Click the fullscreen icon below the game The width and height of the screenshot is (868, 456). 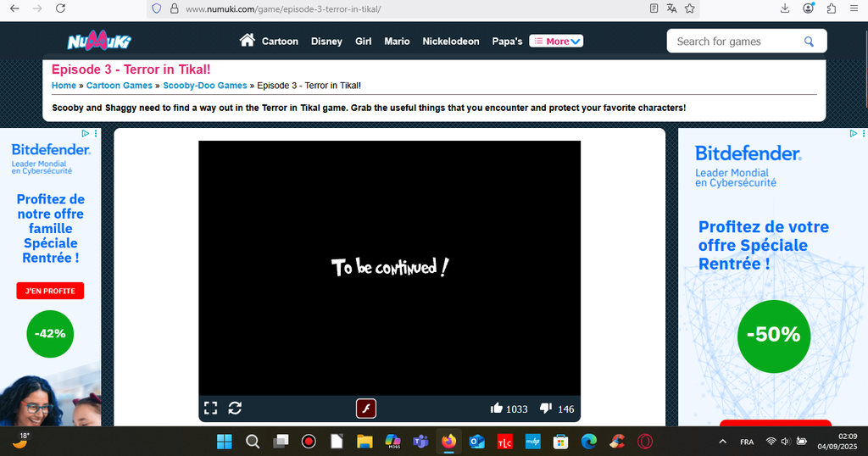[211, 409]
